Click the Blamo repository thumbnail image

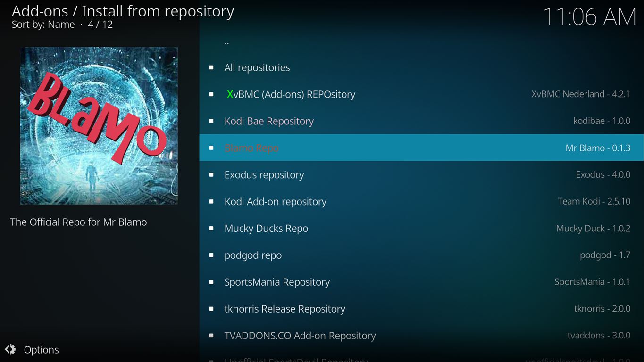99,125
